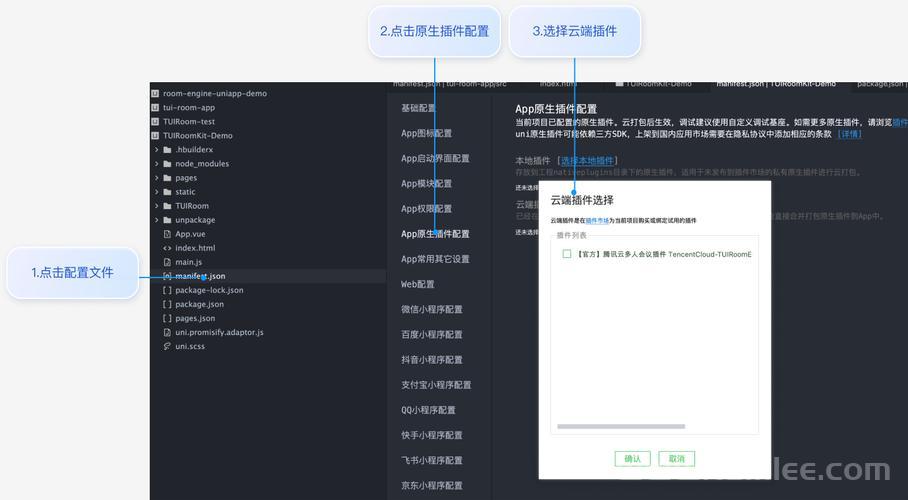
Task: Switch to Web配置 section
Action: tap(418, 284)
